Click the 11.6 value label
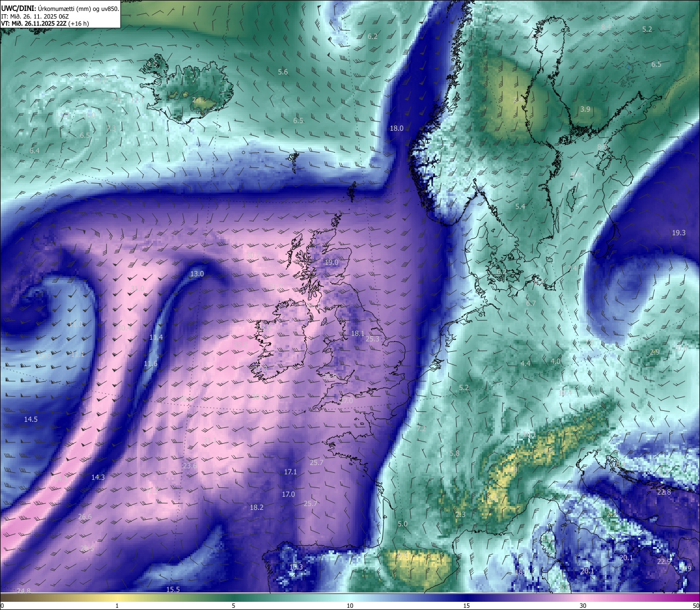 pos(150,363)
